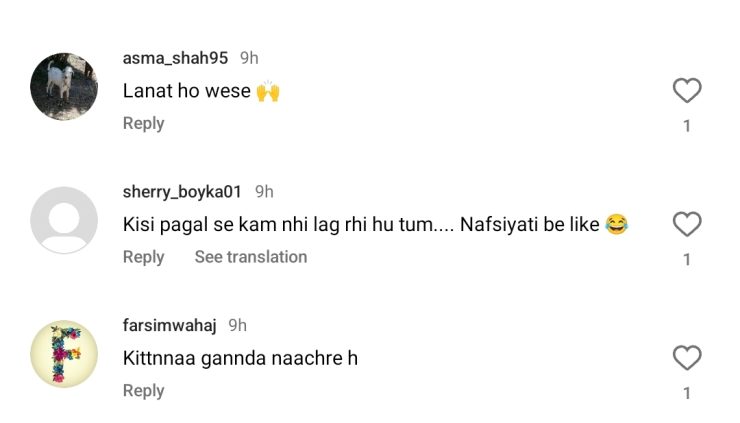The width and height of the screenshot is (740, 423).
Task: Like asma_shah95's comment with the heart
Action: 686,91
